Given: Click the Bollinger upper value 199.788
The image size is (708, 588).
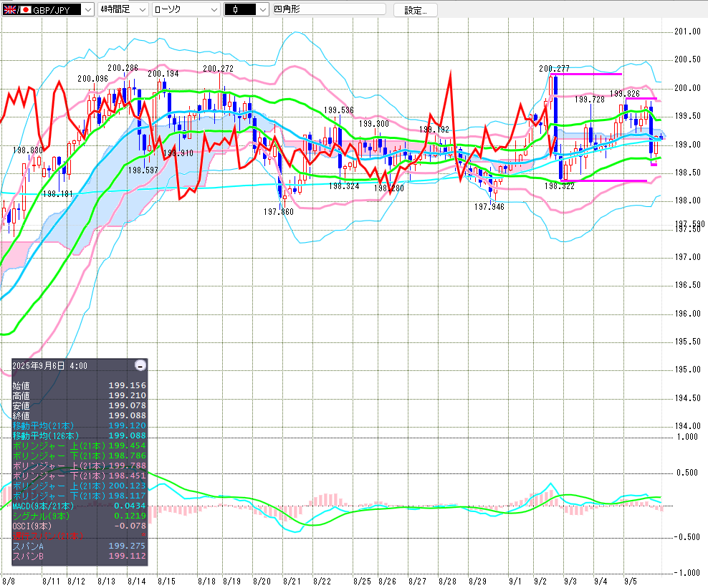Looking at the screenshot, I should click(128, 466).
